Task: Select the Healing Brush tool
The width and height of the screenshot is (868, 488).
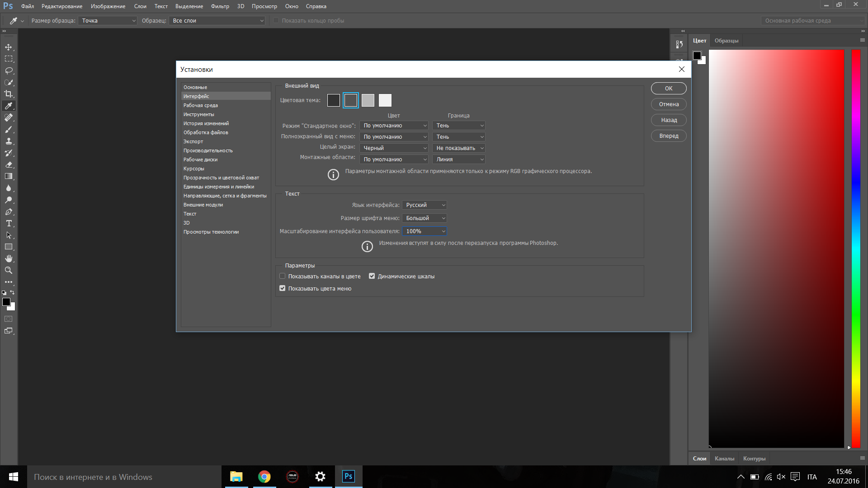Action: 9,117
